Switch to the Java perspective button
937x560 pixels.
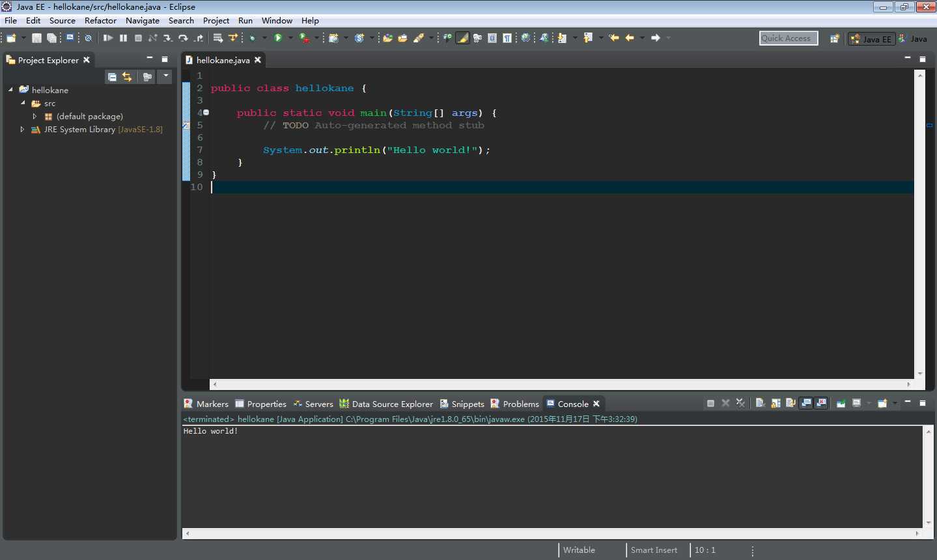click(x=914, y=39)
